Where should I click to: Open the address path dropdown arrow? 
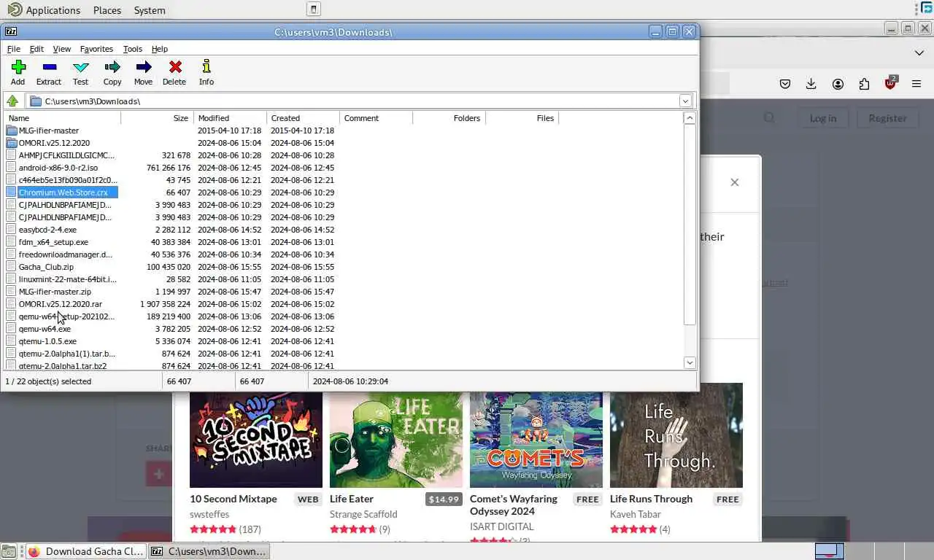coord(685,101)
